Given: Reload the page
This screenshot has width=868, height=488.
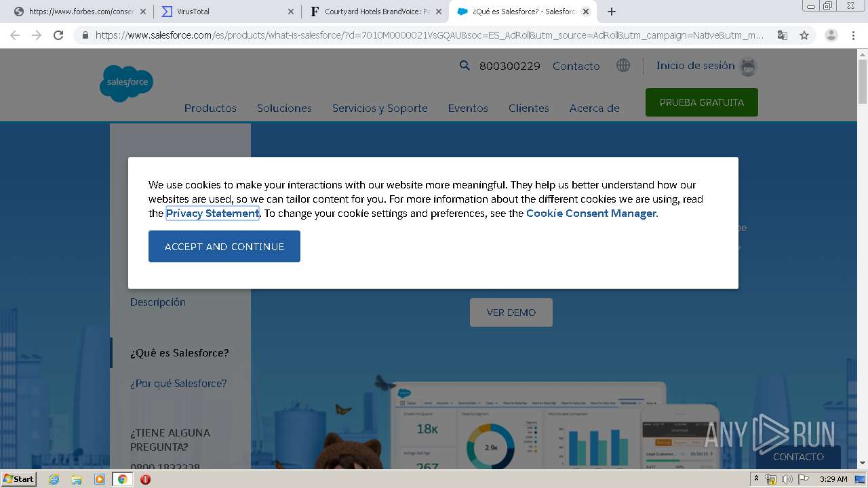Looking at the screenshot, I should [58, 35].
